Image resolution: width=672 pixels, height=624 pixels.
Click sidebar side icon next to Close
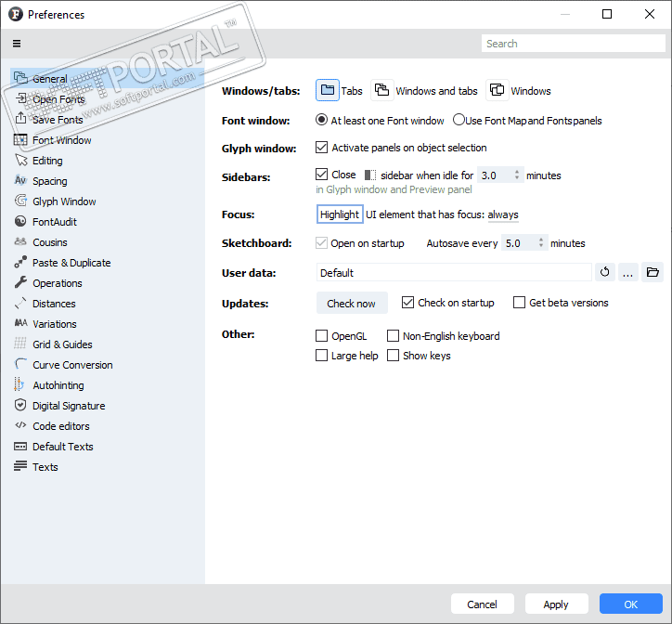pos(370,175)
